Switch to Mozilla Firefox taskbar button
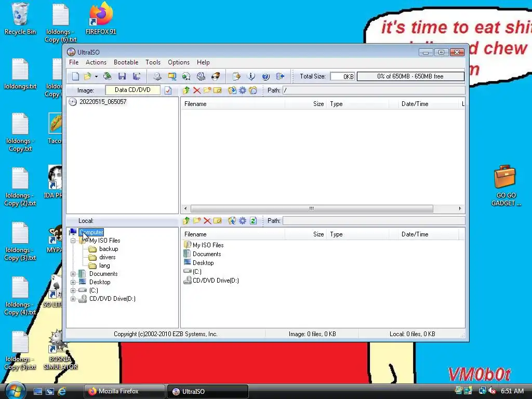The width and height of the screenshot is (532, 399). 124,391
